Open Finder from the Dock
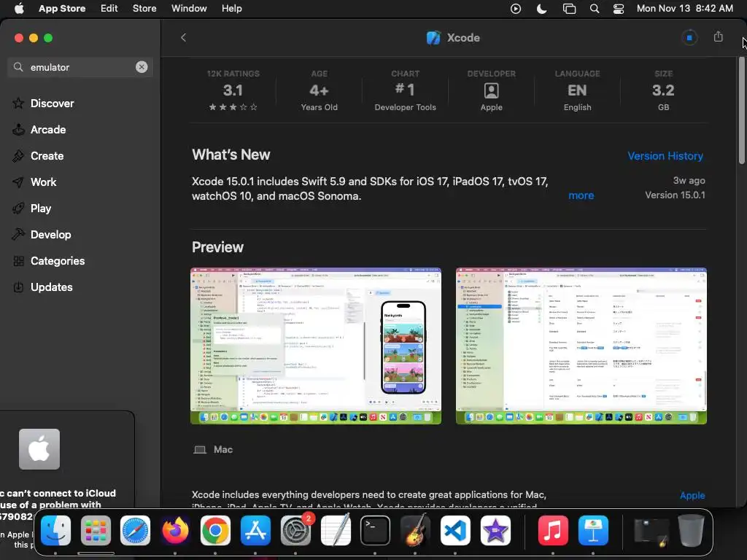747x560 pixels. point(55,530)
